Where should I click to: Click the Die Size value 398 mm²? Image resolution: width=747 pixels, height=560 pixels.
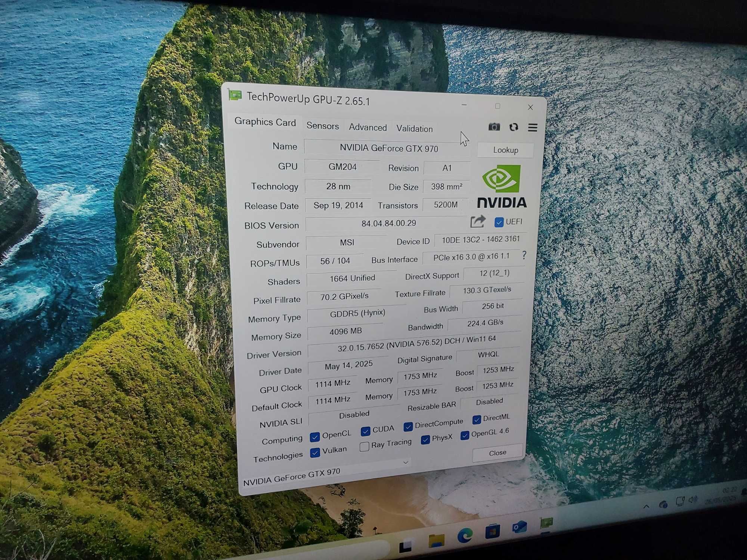(446, 187)
